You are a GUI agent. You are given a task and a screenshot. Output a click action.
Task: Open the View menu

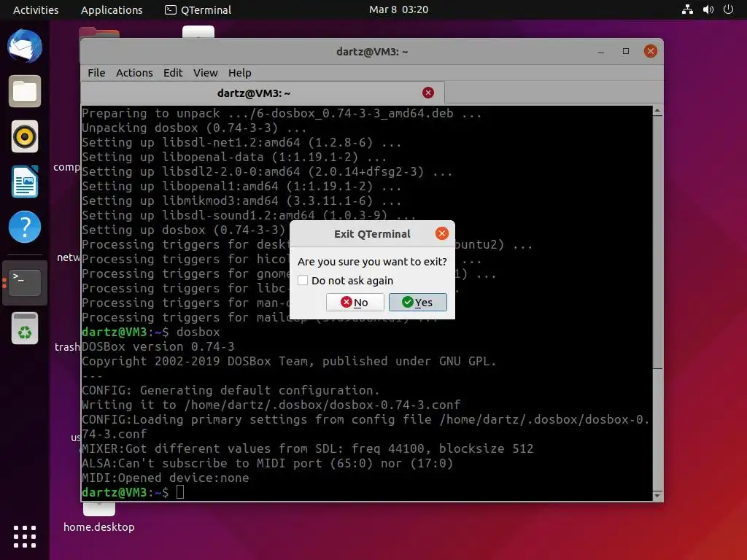205,73
